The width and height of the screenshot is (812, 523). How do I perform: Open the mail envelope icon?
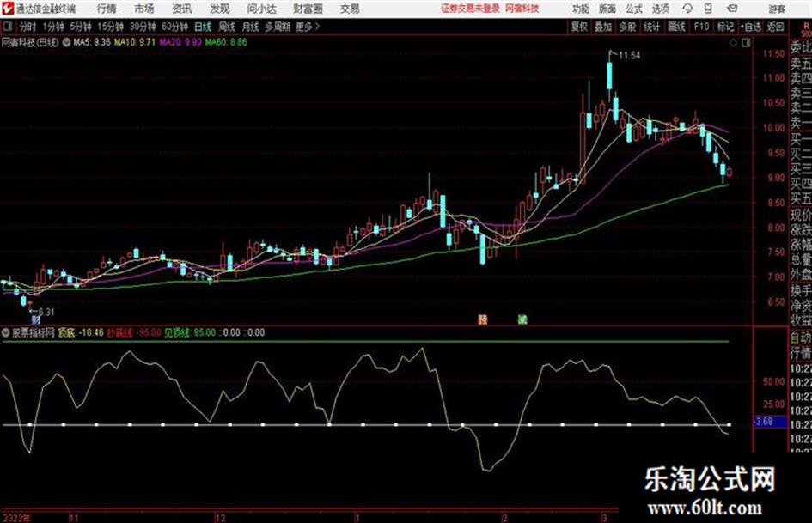click(732, 9)
